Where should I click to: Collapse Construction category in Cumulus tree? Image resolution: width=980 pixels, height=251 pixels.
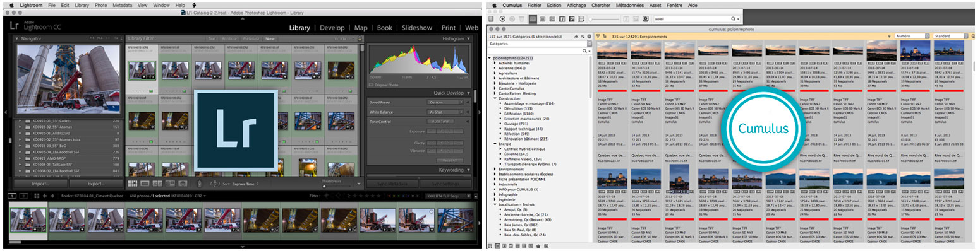point(495,98)
